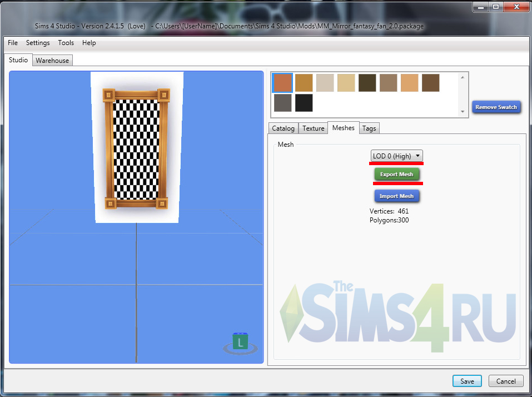The width and height of the screenshot is (532, 397).
Task: Click the Remove Swatch button
Action: point(496,107)
